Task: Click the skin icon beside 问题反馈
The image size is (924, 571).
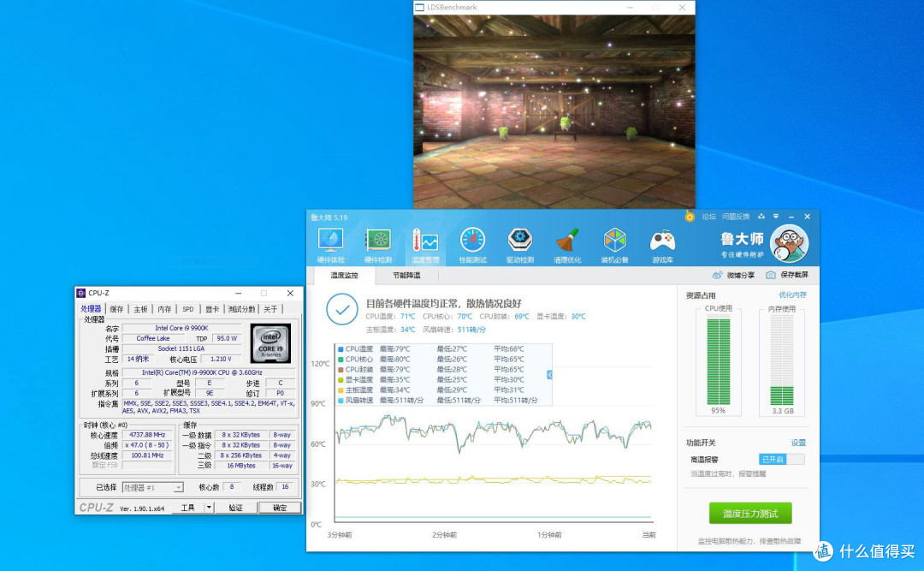Action: (x=761, y=217)
